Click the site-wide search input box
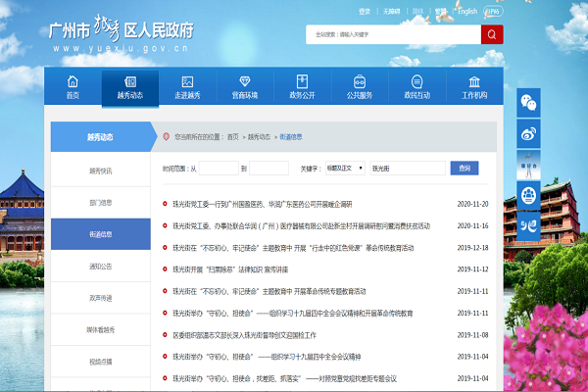Viewport: 588px width, 392px height. [392, 35]
